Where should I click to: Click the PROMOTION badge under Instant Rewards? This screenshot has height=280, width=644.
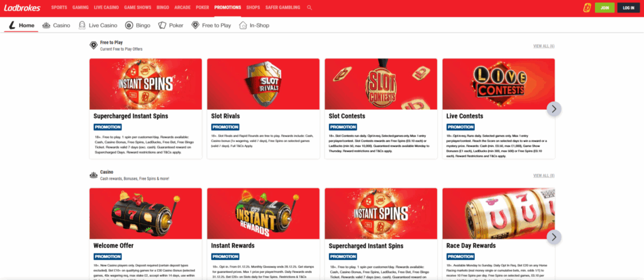coord(225,257)
